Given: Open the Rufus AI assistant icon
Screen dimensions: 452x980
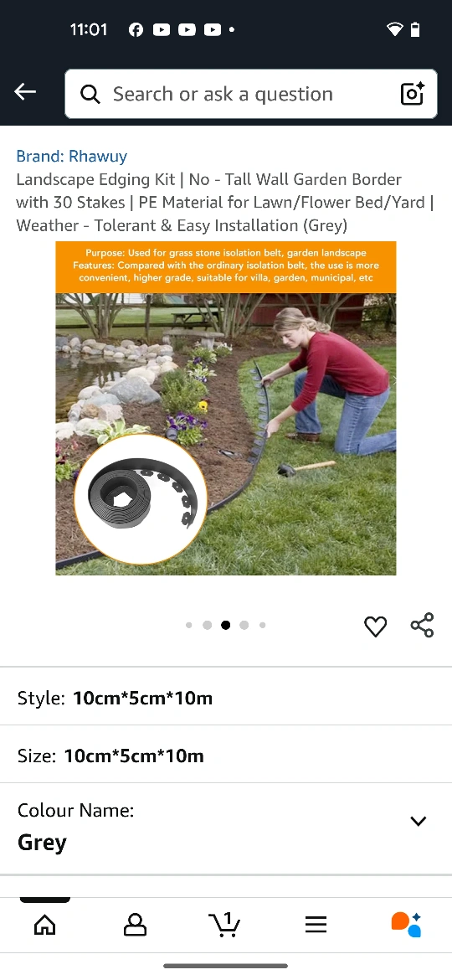Looking at the screenshot, I should 406,925.
